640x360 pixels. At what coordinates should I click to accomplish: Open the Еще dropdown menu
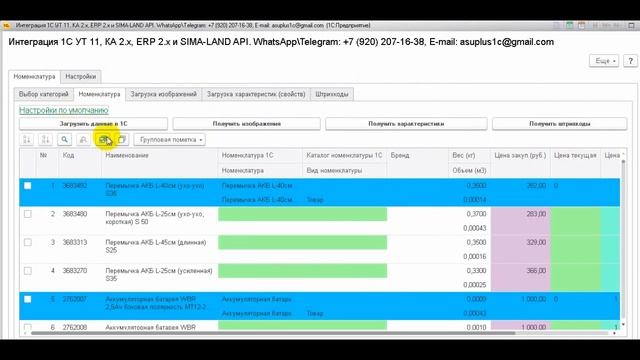[x=604, y=61]
